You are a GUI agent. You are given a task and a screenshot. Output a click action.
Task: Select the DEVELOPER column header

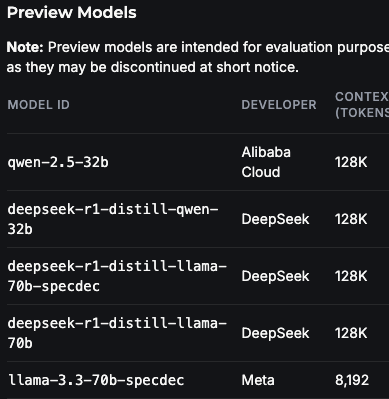click(x=279, y=105)
